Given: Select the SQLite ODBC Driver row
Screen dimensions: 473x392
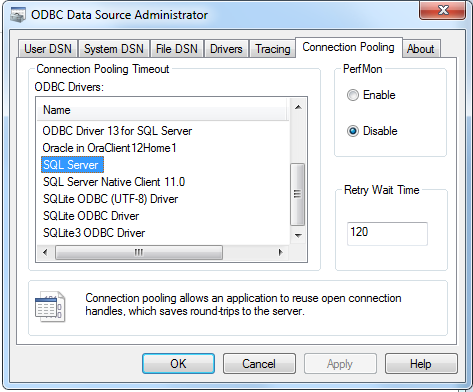Looking at the screenshot, I should (x=91, y=216).
